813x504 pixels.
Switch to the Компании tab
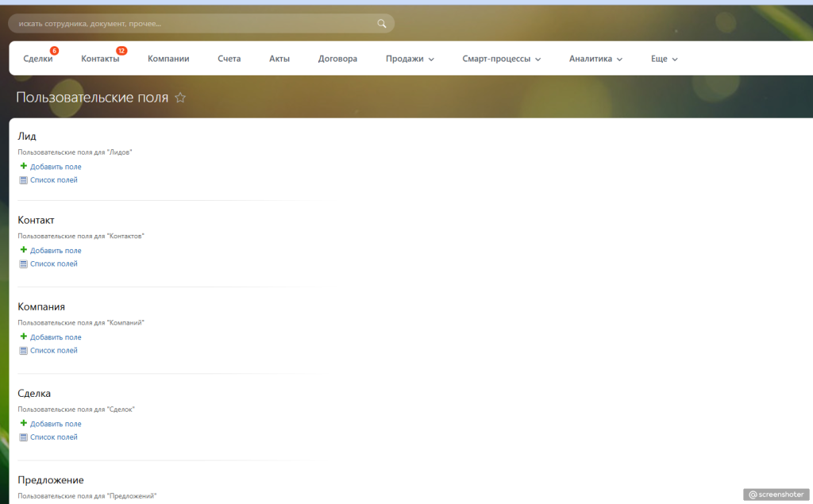pyautogui.click(x=168, y=59)
